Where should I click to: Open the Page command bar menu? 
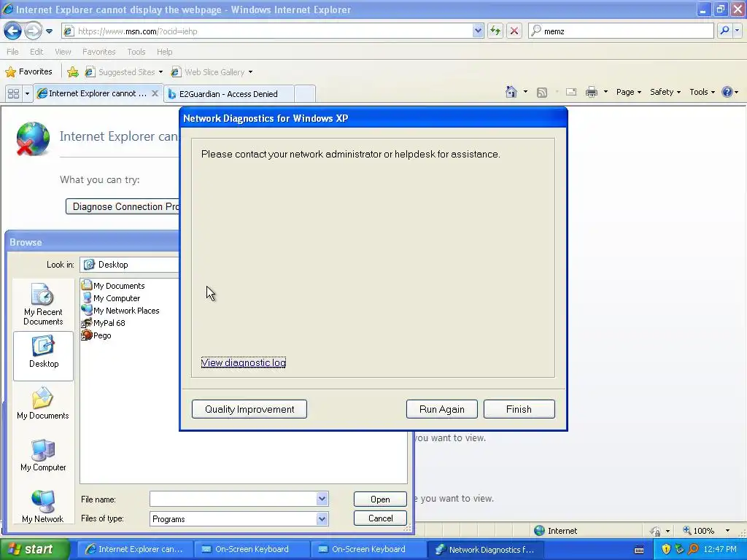629,93
